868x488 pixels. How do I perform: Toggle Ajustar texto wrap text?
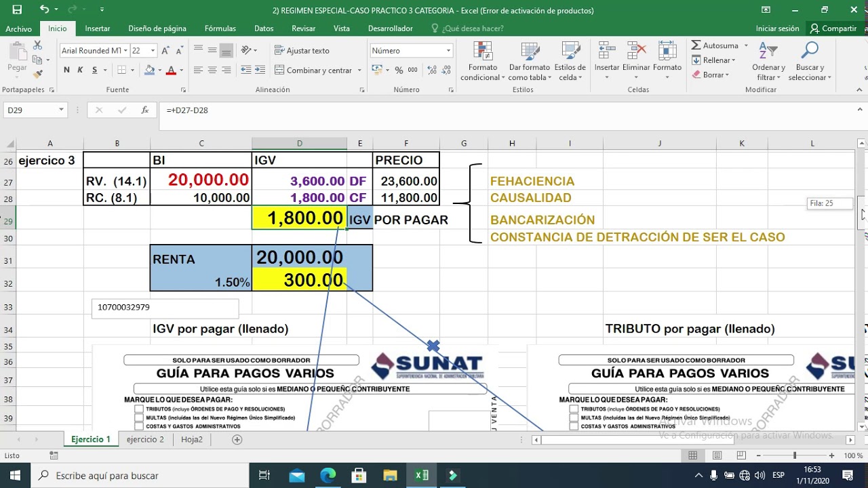click(x=302, y=51)
